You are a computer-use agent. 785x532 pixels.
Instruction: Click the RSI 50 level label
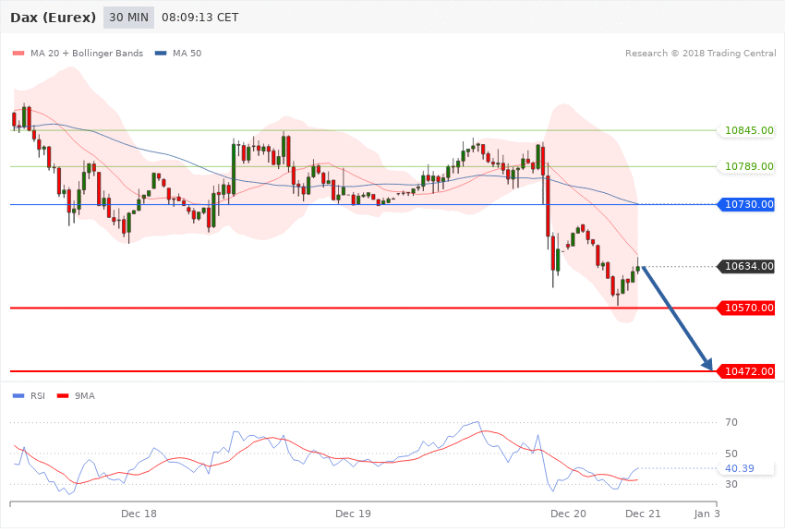click(x=731, y=453)
